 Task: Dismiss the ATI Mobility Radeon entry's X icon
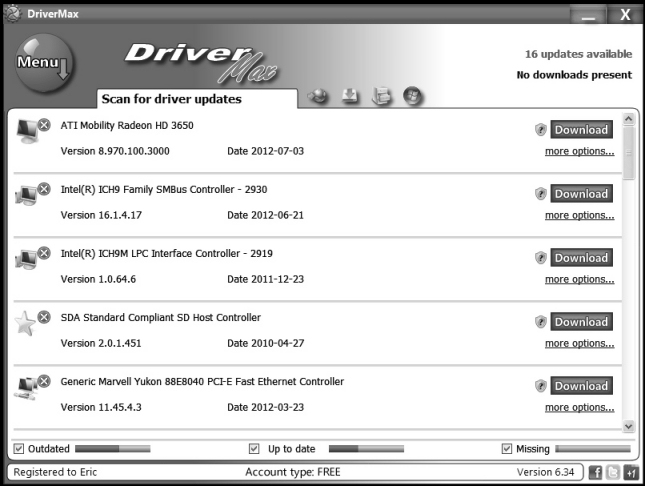point(44,124)
